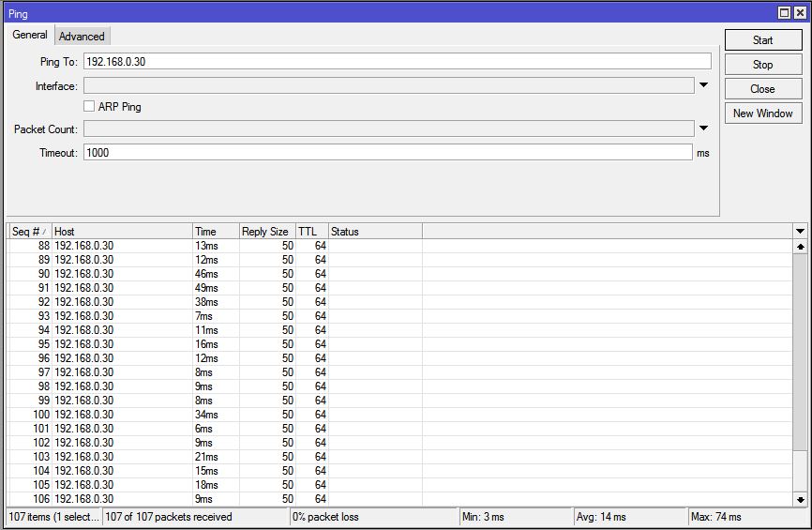Sort by the Time column header

point(216,231)
